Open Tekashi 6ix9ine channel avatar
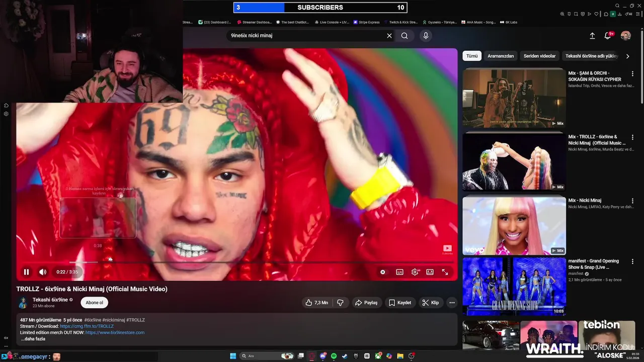This screenshot has height=362, width=644. point(23,303)
